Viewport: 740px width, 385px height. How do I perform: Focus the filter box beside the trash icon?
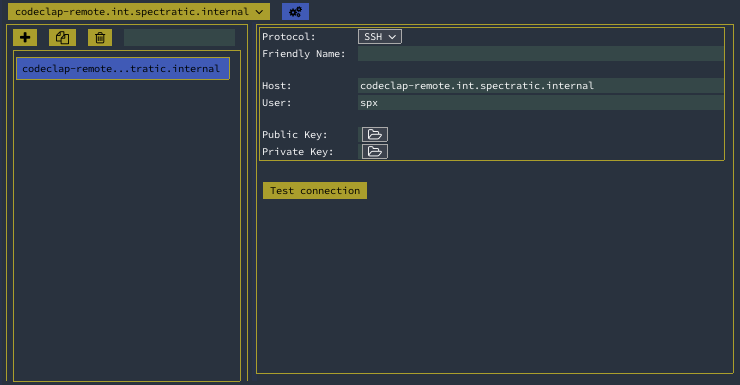tap(179, 38)
